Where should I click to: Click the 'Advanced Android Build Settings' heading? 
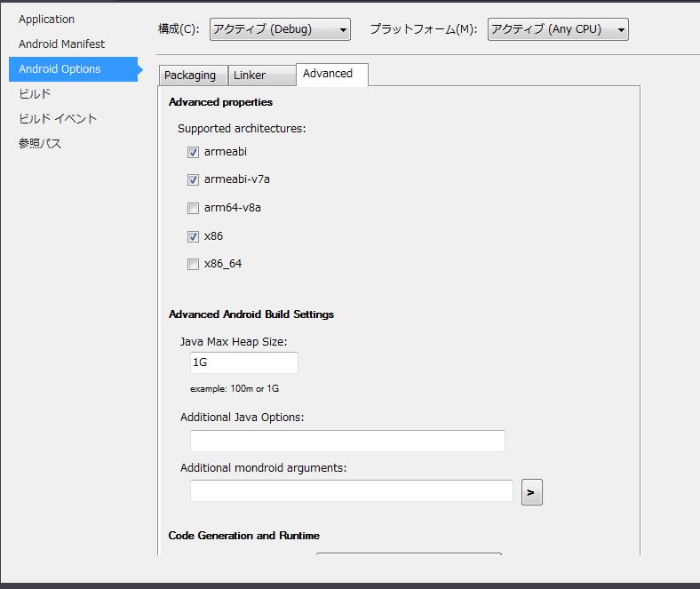[x=251, y=314]
